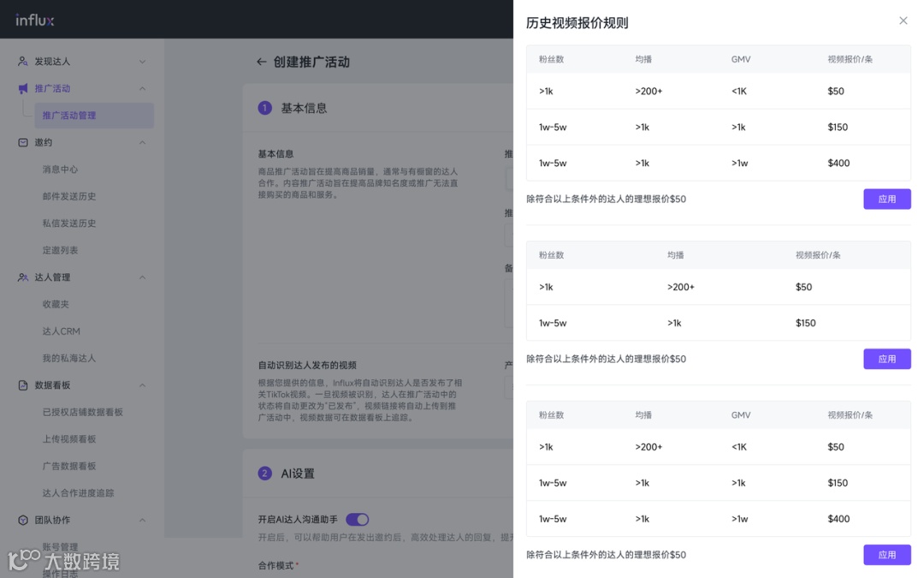The width and height of the screenshot is (924, 578).
Task: Click the 创建推广活动 page title
Action: tap(311, 62)
